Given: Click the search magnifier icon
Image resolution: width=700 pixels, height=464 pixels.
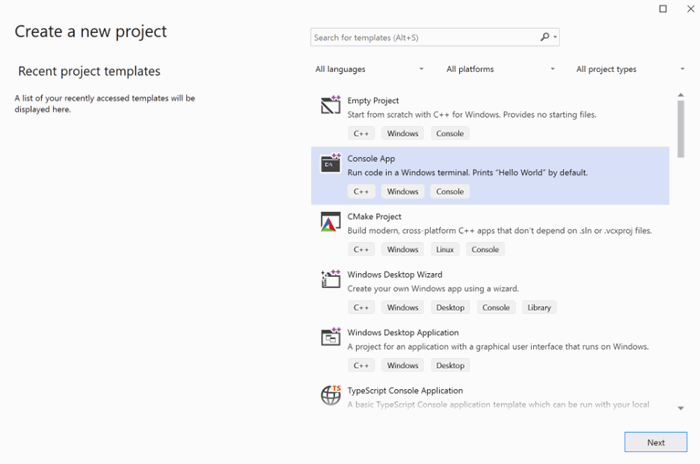Looking at the screenshot, I should click(x=545, y=37).
